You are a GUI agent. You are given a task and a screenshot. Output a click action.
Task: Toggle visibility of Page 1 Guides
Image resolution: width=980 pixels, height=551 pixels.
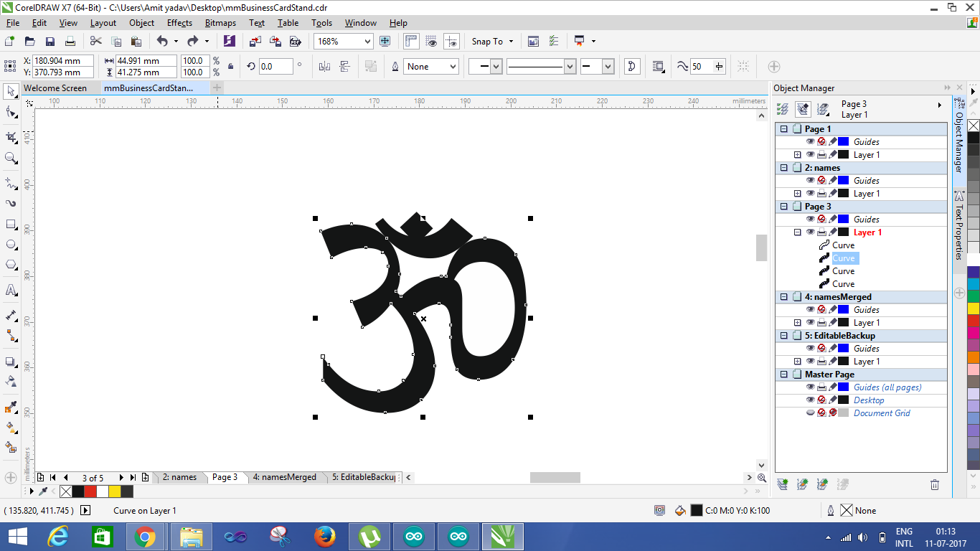(810, 142)
